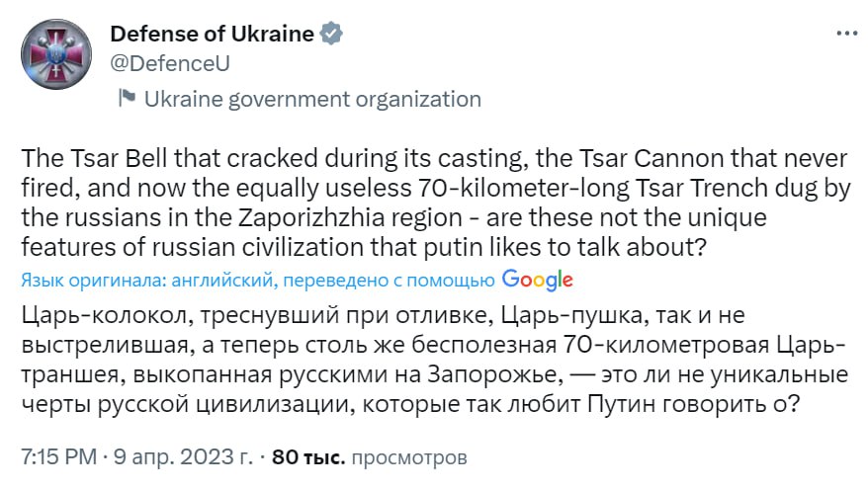Click the 80 тыс. view count

pyautogui.click(x=308, y=457)
